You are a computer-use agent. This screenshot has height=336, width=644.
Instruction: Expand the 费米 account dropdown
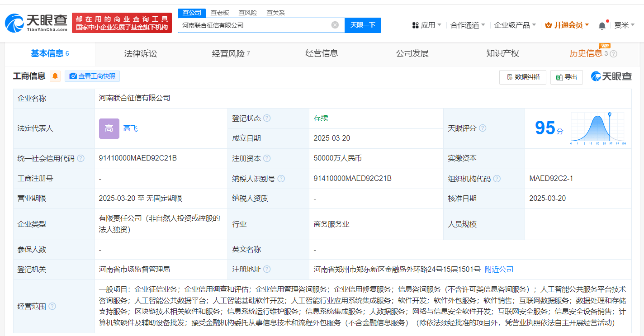(627, 25)
